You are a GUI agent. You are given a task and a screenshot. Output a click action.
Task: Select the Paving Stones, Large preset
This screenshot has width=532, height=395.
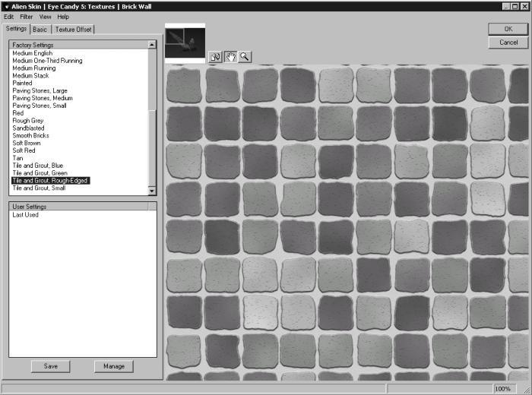tap(40, 90)
